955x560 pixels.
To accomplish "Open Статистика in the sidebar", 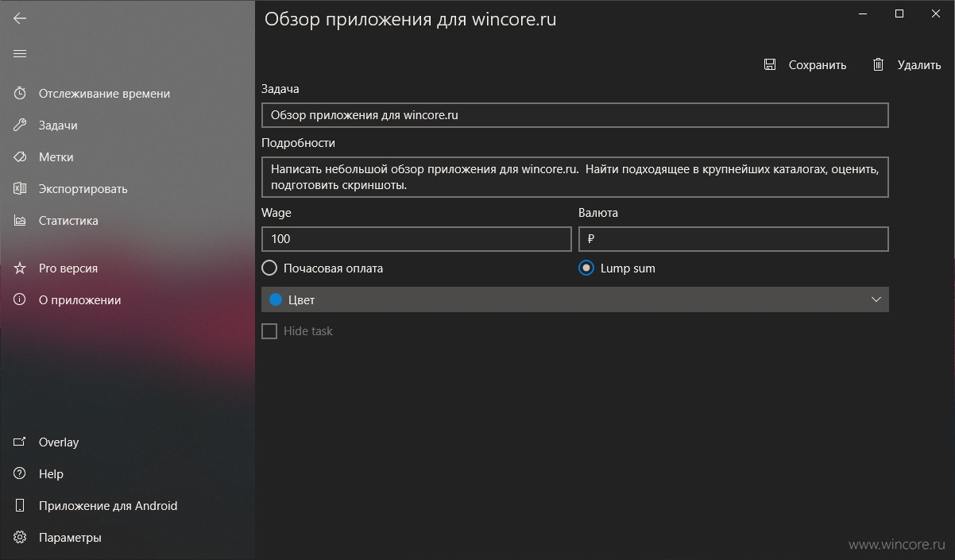I will [x=68, y=220].
